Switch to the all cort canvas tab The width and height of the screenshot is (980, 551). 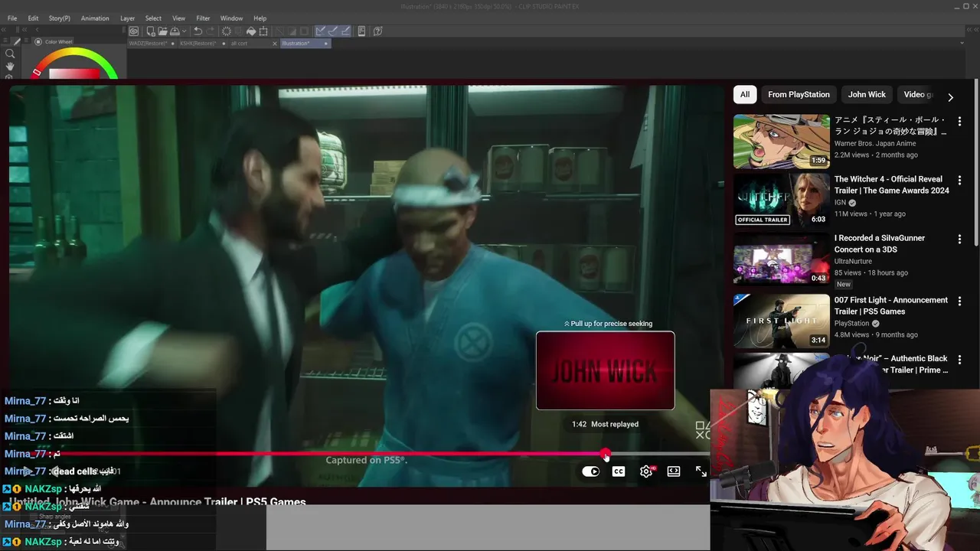coord(253,44)
